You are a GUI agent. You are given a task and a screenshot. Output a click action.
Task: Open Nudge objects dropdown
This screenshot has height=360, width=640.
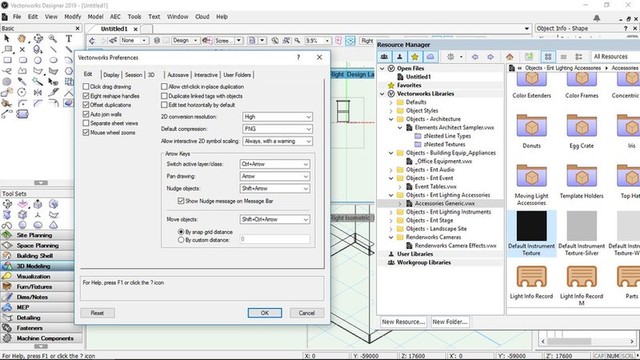(x=275, y=189)
